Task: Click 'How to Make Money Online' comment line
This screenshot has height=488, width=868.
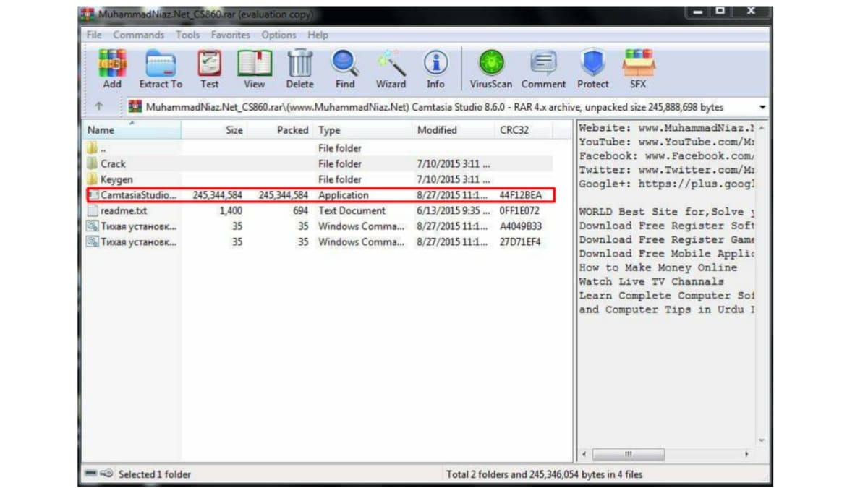Action: click(658, 267)
